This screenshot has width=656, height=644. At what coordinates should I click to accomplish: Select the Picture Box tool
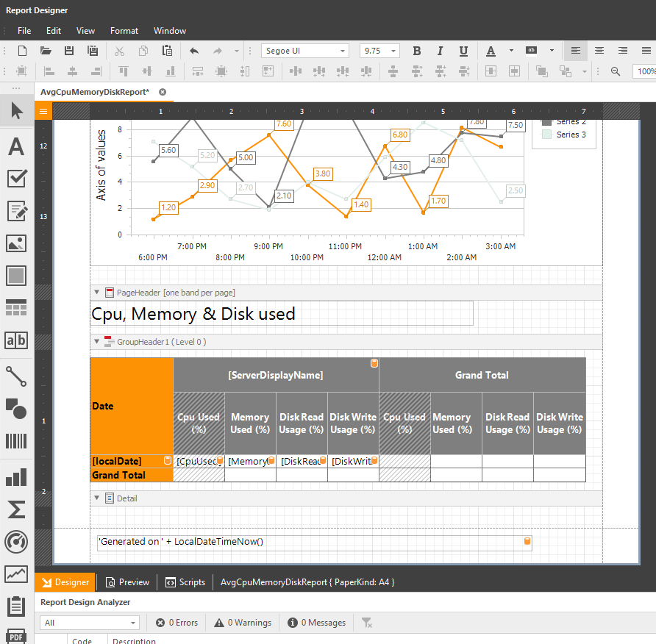click(16, 243)
